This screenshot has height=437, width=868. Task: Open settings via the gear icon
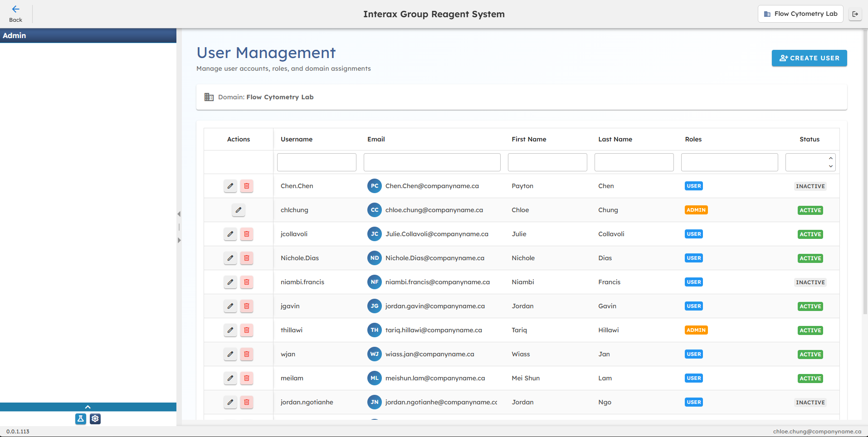click(x=95, y=419)
